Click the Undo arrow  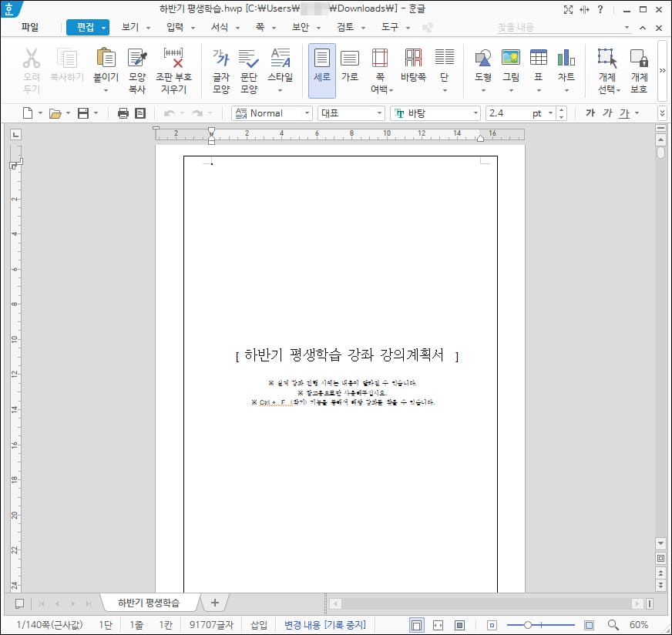[x=170, y=113]
